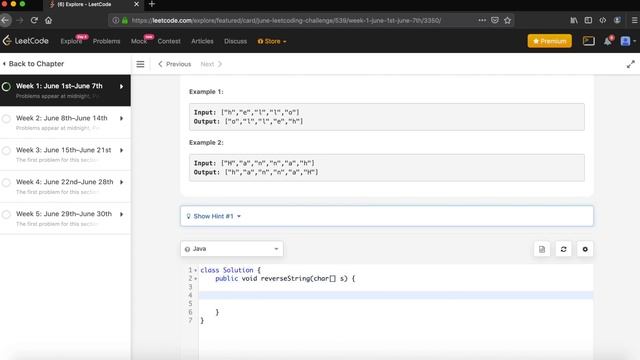Open a new browser tab
The width and height of the screenshot is (640, 360).
point(152,4)
